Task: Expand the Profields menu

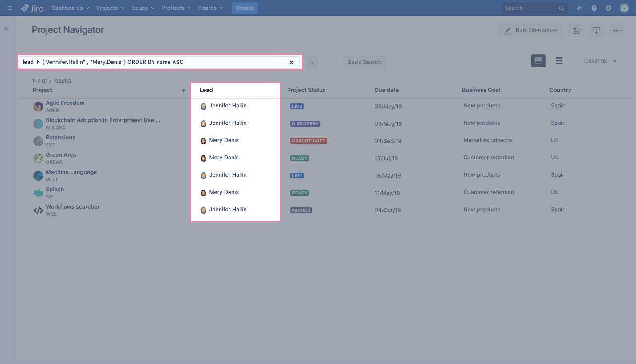Action: coord(176,8)
